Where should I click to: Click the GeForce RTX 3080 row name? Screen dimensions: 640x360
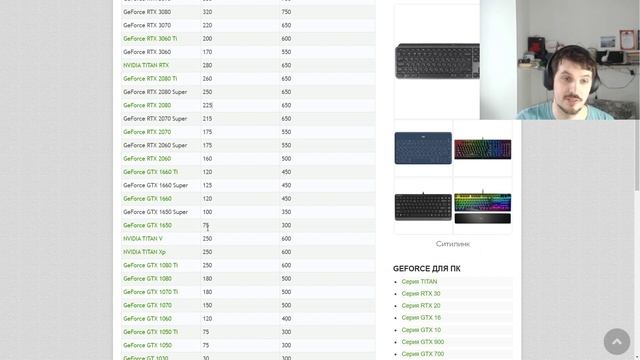coord(147,12)
